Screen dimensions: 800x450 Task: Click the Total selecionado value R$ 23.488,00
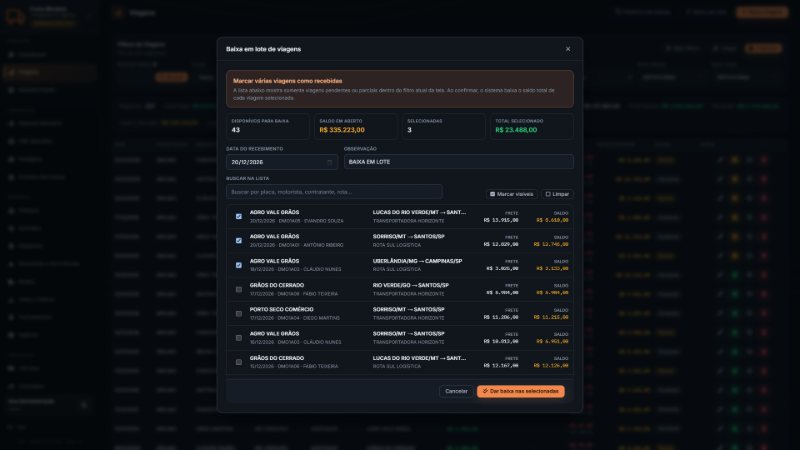516,130
